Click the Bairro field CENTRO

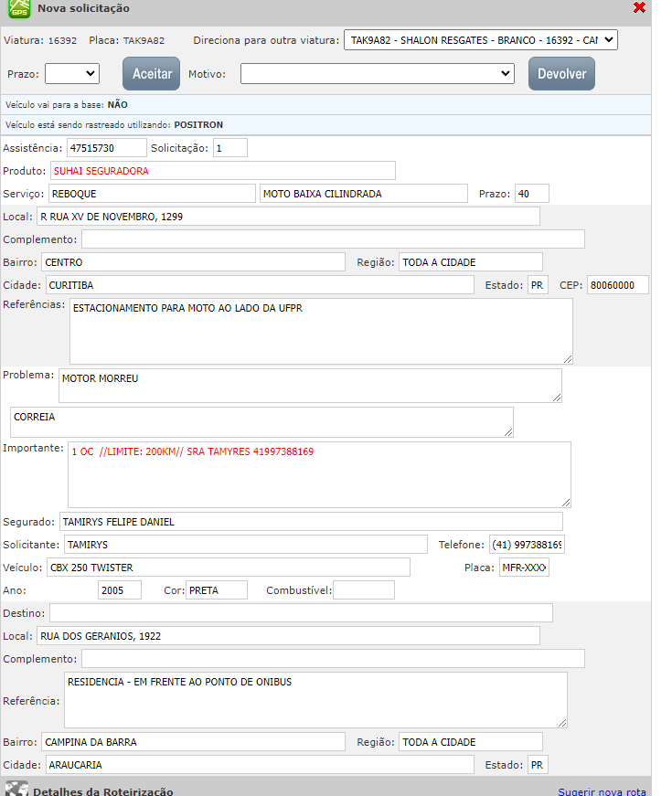tap(193, 262)
